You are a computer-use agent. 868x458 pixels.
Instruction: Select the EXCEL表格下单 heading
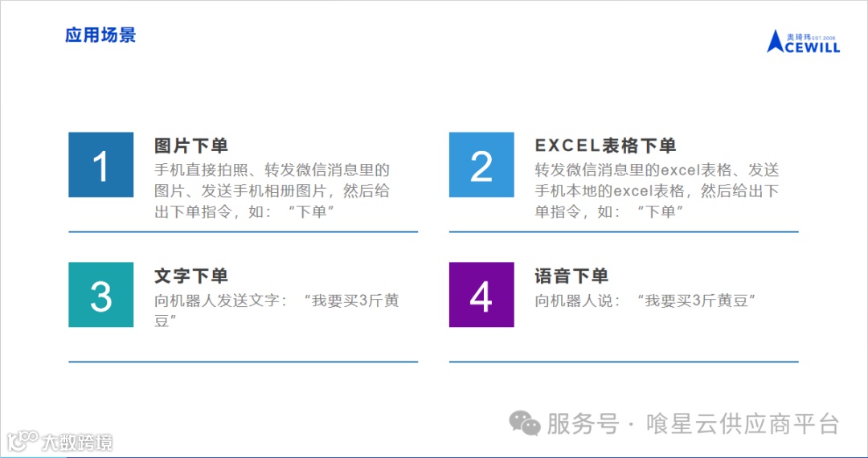click(x=605, y=145)
